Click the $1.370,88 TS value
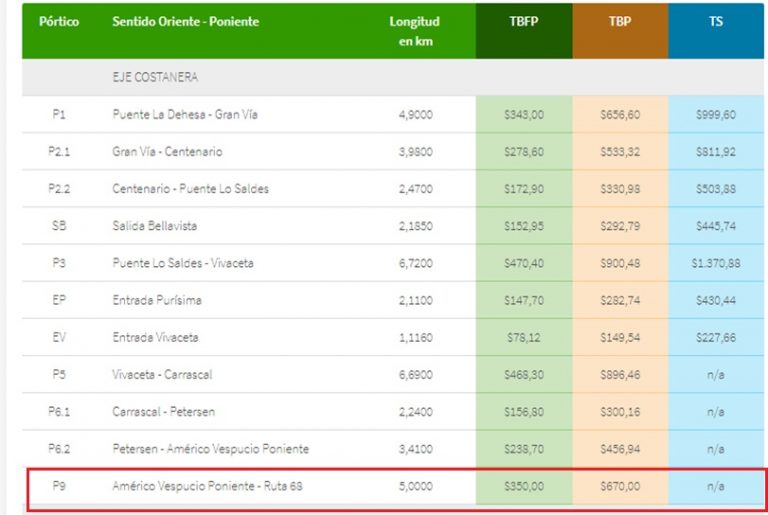The image size is (768, 515). (715, 264)
